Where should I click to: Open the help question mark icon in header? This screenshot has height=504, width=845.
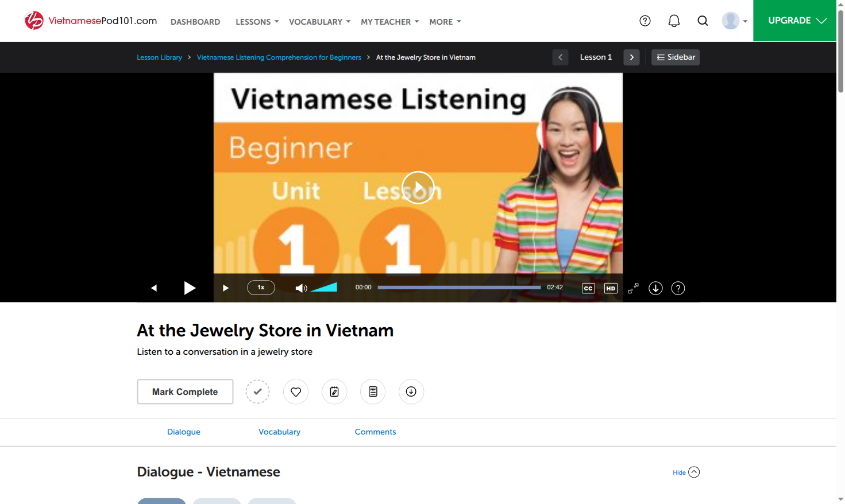(x=645, y=21)
